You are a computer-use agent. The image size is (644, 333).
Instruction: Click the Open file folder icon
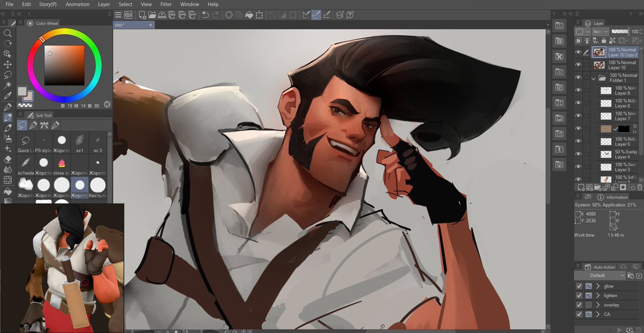click(152, 15)
